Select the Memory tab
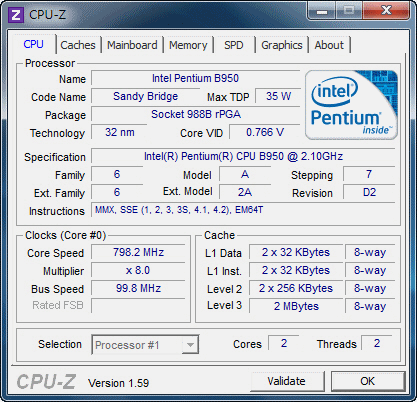Viewport: 417px width, 402px height. click(188, 45)
